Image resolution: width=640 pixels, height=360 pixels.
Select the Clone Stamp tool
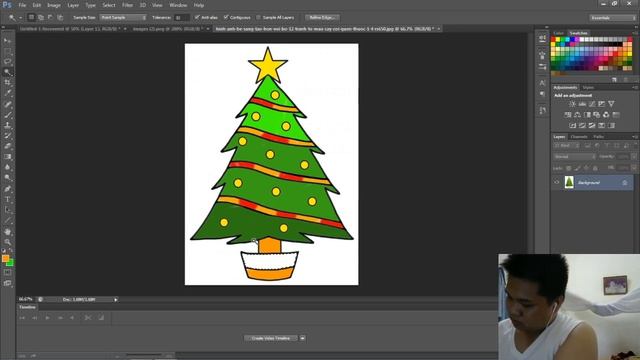(7, 125)
